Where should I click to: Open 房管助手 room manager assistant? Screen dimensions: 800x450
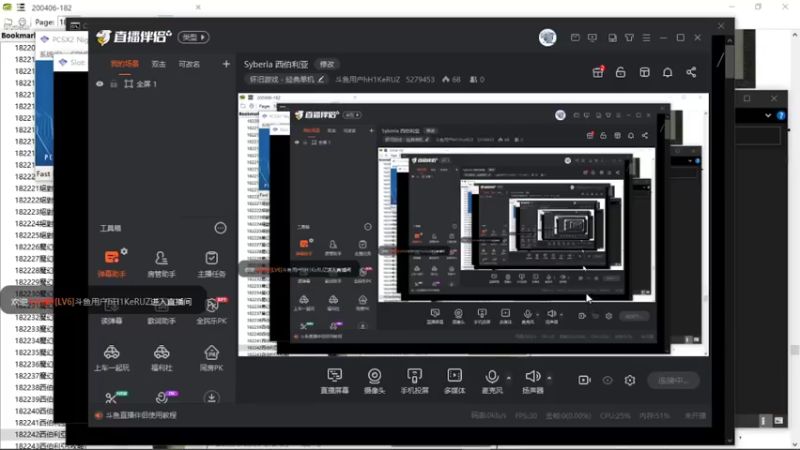[161, 263]
